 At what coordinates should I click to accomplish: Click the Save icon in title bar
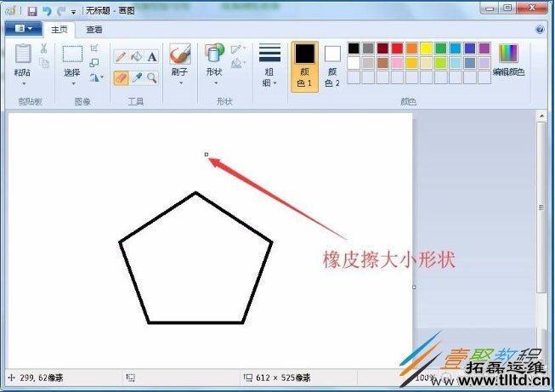click(32, 11)
